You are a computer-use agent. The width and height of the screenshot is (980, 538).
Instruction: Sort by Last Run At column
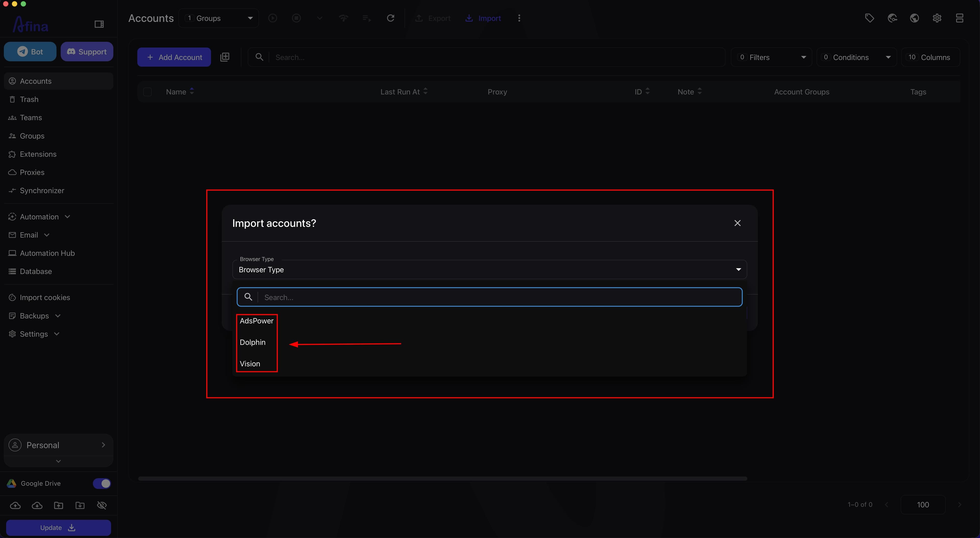(x=404, y=92)
